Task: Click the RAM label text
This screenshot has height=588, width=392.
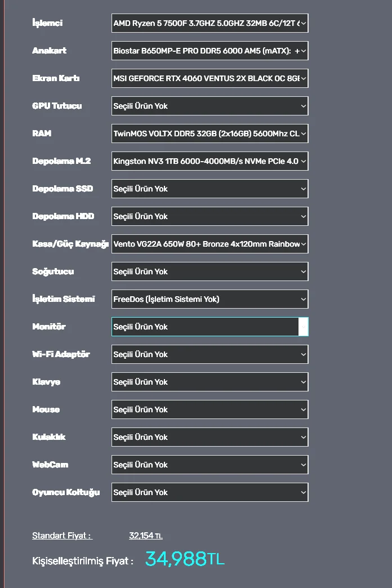Action: pos(42,133)
